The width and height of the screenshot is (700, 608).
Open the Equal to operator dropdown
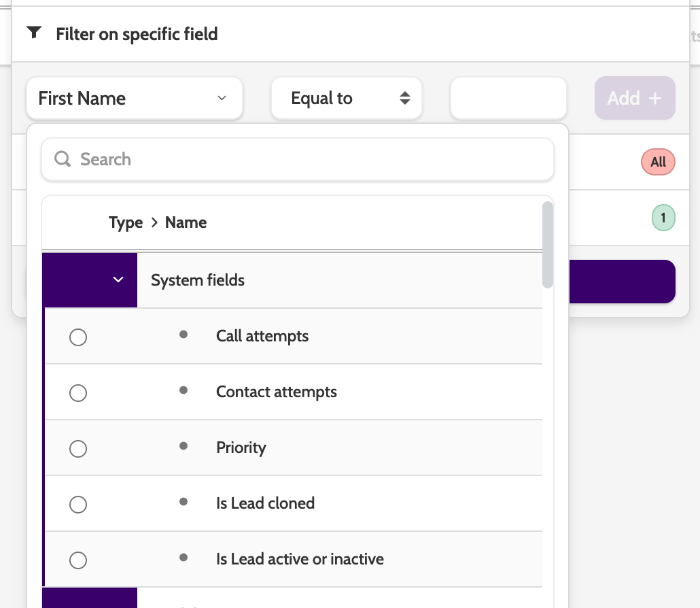coord(347,99)
